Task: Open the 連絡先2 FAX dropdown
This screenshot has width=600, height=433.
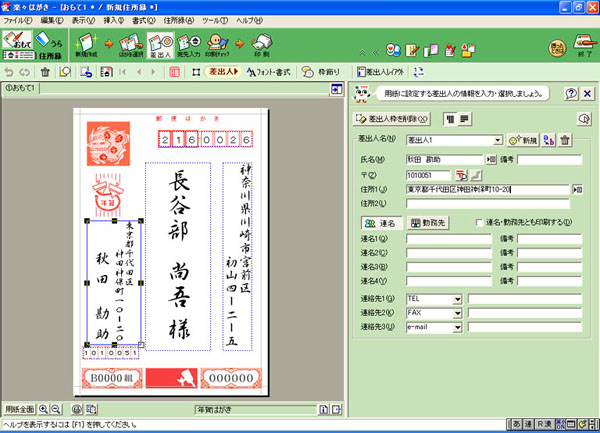Action: [x=457, y=312]
